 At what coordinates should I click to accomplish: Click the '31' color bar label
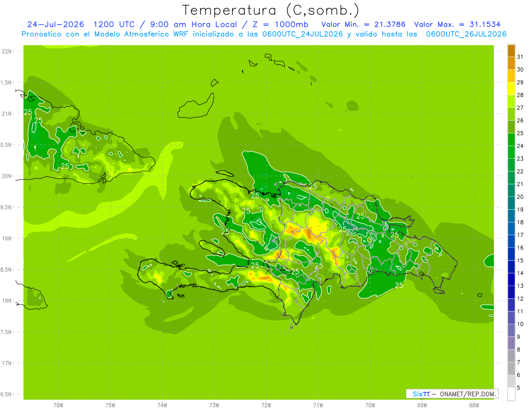point(520,56)
